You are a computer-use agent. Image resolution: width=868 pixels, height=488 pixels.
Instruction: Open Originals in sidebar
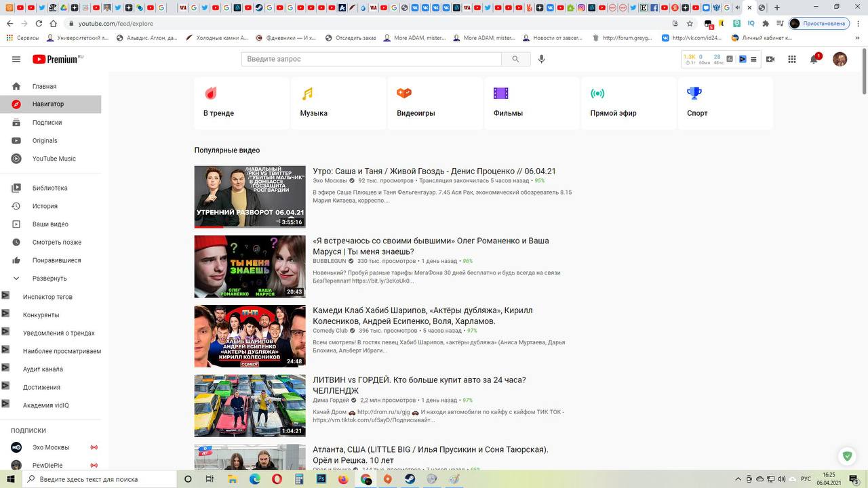[x=51, y=140]
